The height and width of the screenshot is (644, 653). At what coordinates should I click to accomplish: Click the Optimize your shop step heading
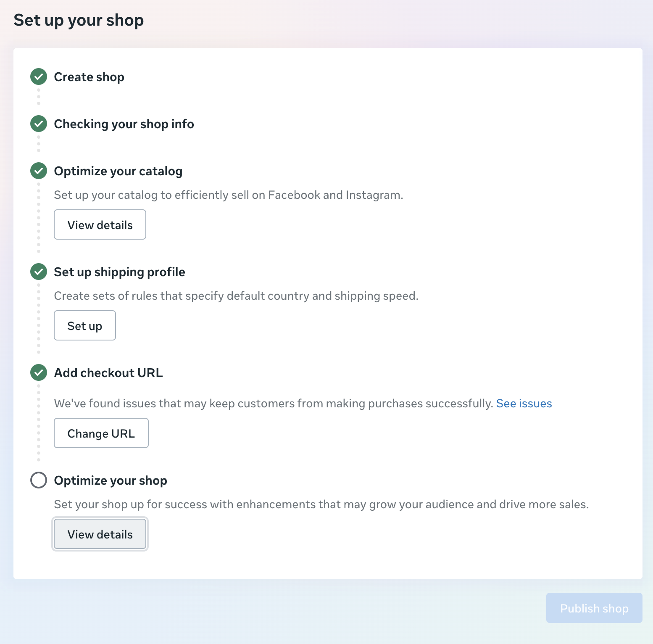tap(111, 480)
